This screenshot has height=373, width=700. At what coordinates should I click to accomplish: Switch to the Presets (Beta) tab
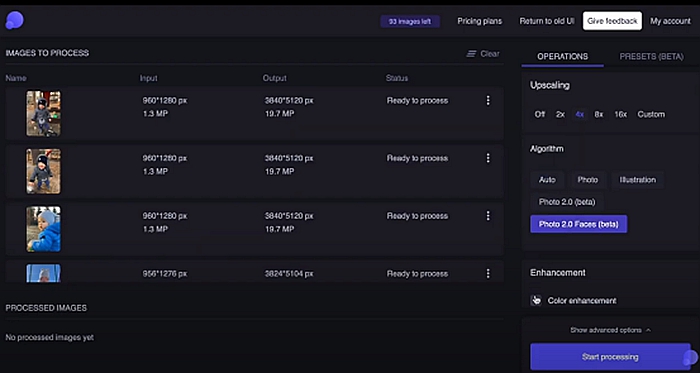coord(651,57)
